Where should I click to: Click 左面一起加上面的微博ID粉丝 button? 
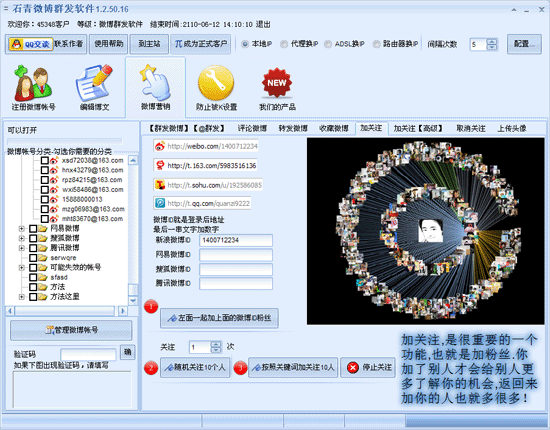[219, 318]
